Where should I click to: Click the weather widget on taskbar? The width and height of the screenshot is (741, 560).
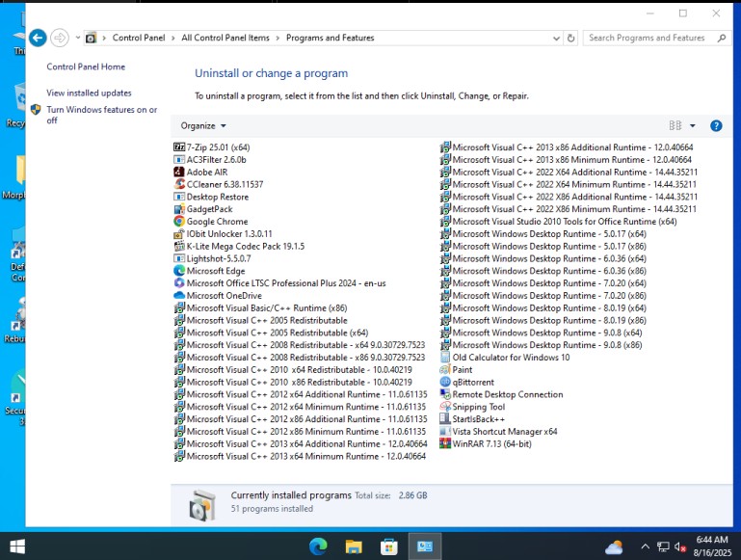click(614, 547)
